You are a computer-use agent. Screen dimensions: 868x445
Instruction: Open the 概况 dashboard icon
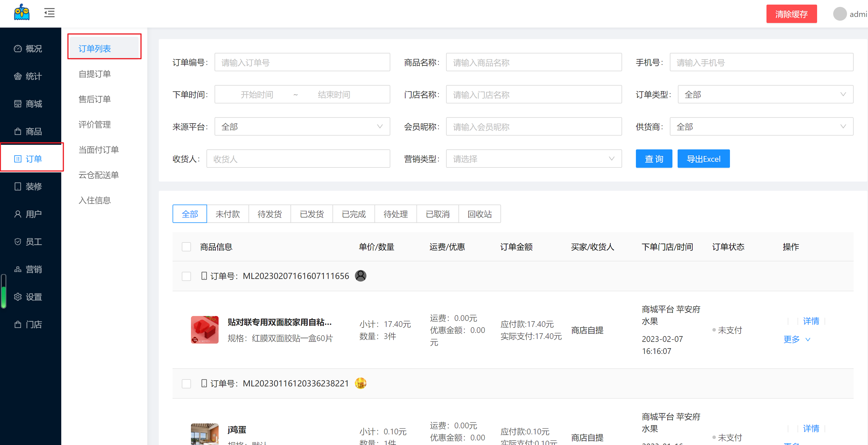click(18, 49)
